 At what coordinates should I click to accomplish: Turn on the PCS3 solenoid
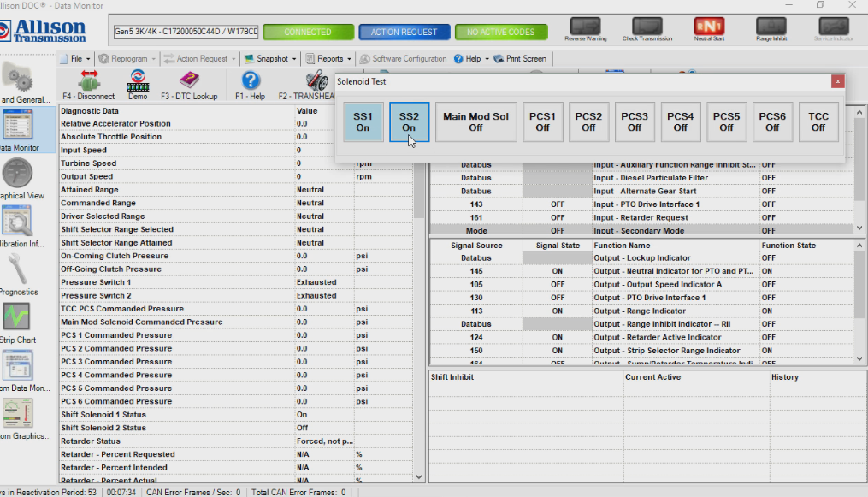tap(635, 121)
